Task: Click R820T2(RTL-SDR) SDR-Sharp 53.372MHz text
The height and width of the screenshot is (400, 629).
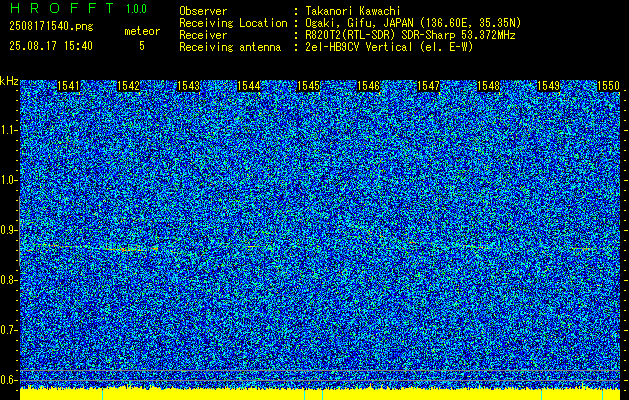Action: 410,35
